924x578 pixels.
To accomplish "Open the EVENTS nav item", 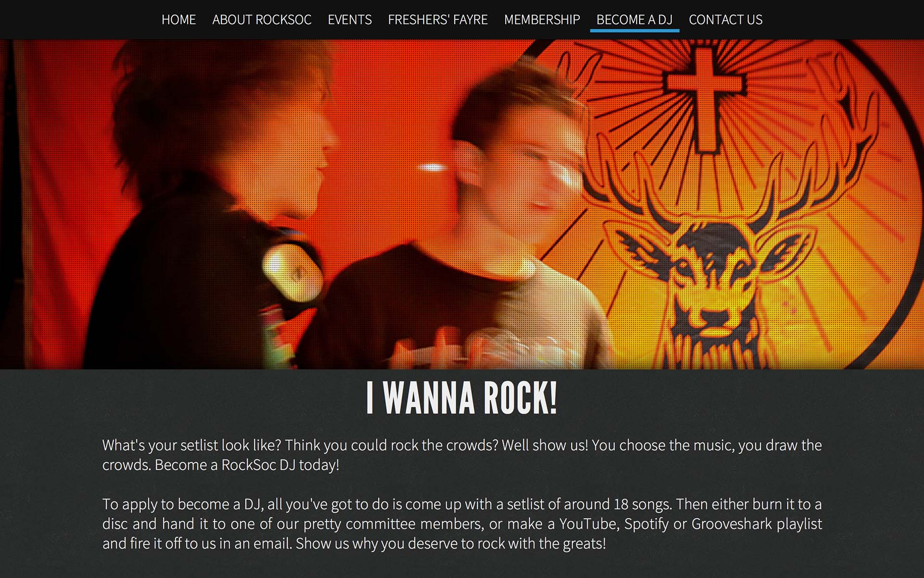I will pos(350,20).
